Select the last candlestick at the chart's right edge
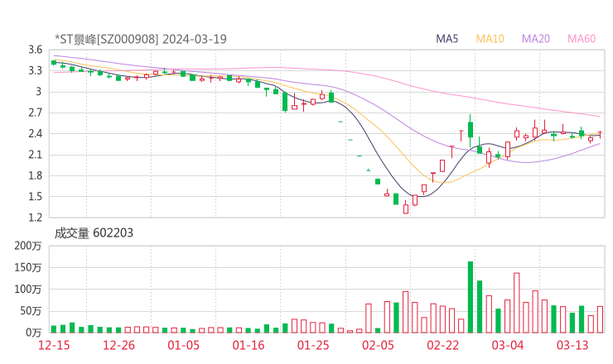The image size is (613, 364). (600, 134)
